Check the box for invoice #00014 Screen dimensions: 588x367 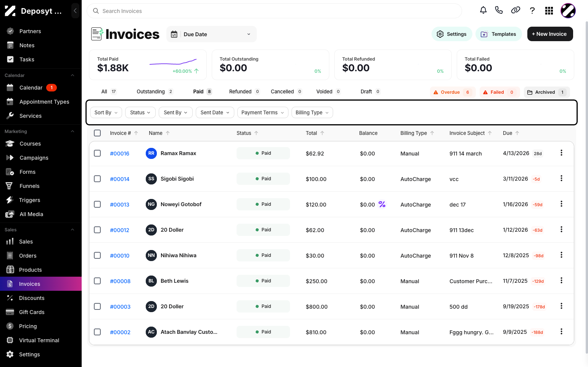[x=97, y=179]
